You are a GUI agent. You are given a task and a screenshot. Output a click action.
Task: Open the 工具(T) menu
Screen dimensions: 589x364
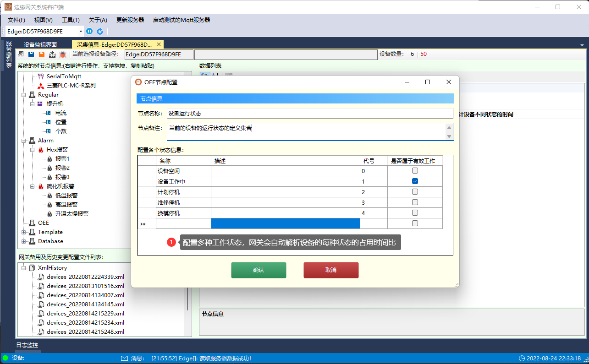coord(71,20)
